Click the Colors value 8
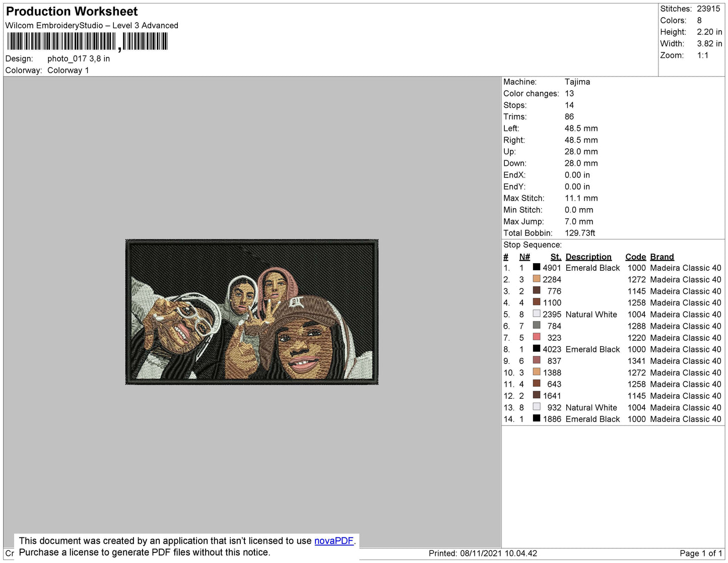 [699, 20]
